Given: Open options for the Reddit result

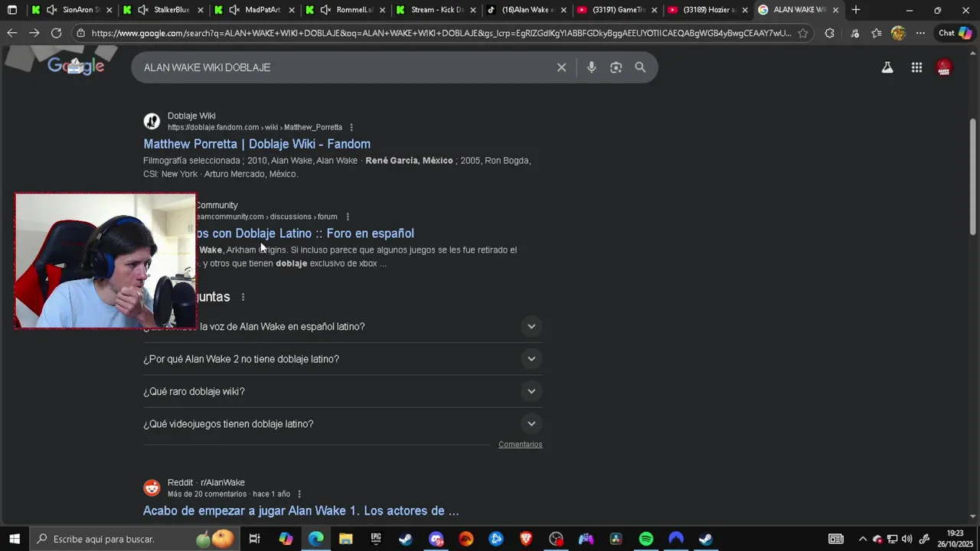Looking at the screenshot, I should click(299, 494).
